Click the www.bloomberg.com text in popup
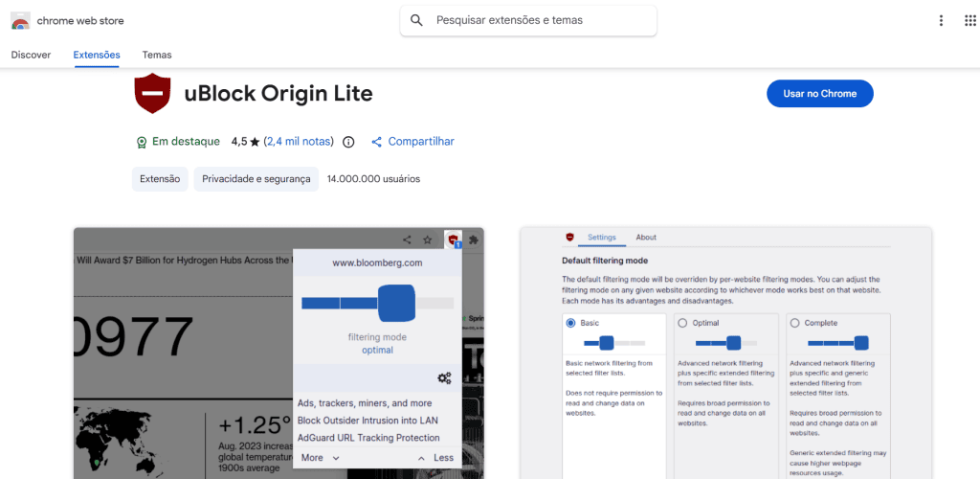 click(377, 262)
